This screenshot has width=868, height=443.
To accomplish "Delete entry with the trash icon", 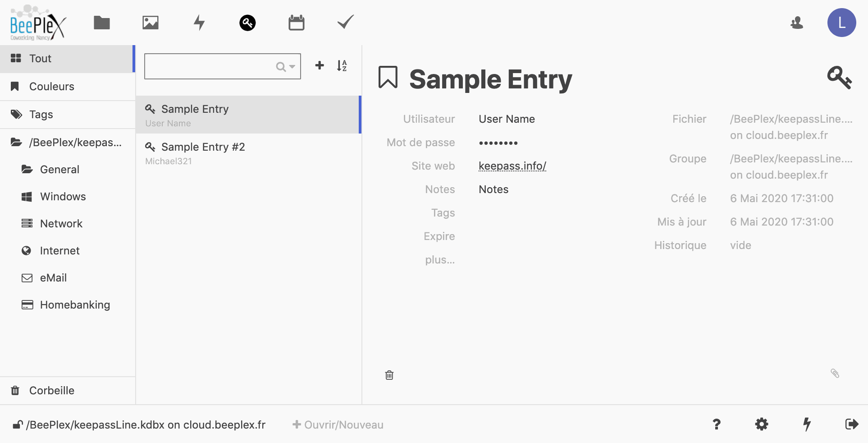I will [x=389, y=375].
